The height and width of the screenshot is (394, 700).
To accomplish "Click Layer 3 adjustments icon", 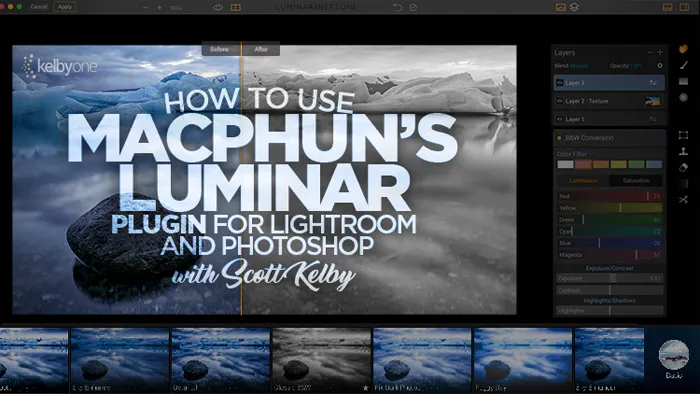I will tap(653, 83).
